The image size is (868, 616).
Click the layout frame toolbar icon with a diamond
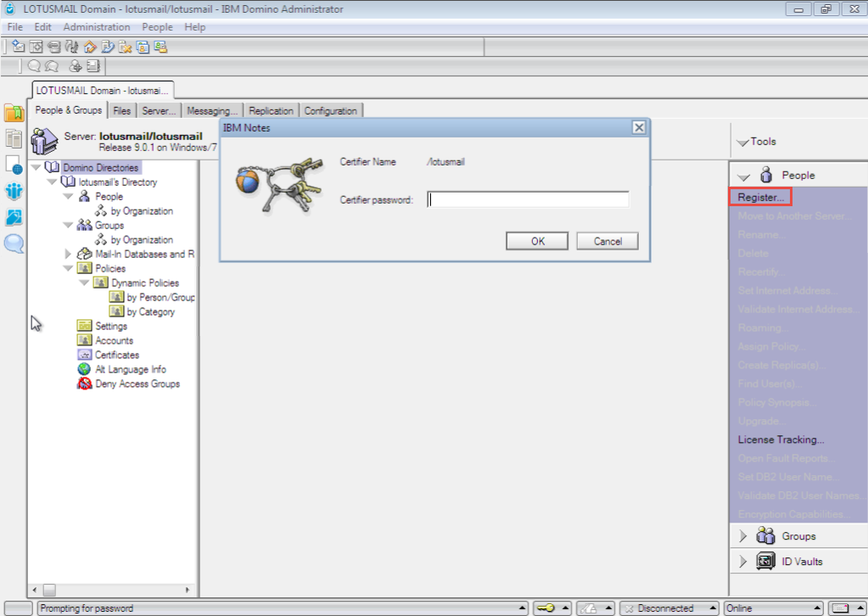pyautogui.click(x=36, y=47)
